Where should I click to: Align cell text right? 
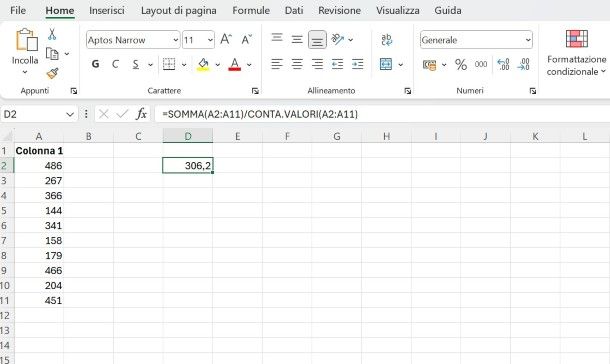317,64
